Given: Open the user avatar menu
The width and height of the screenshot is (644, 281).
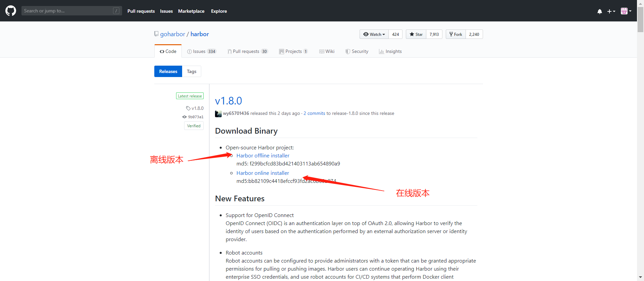Looking at the screenshot, I should [x=626, y=11].
